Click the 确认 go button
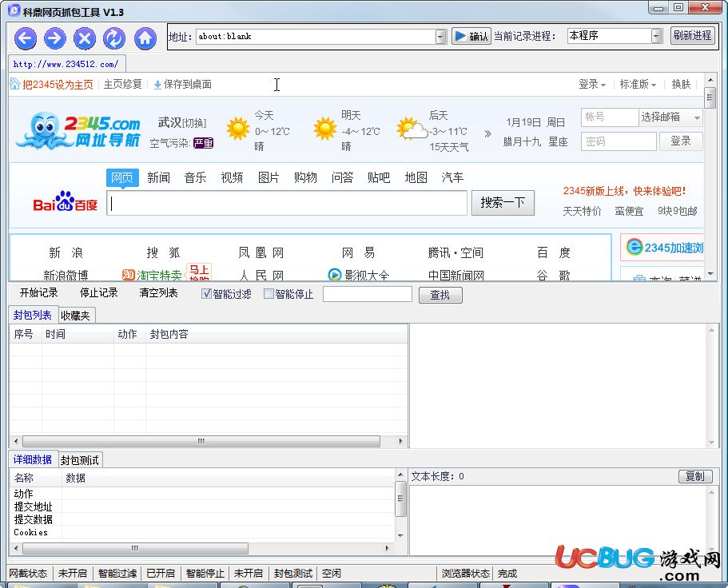 [471, 36]
